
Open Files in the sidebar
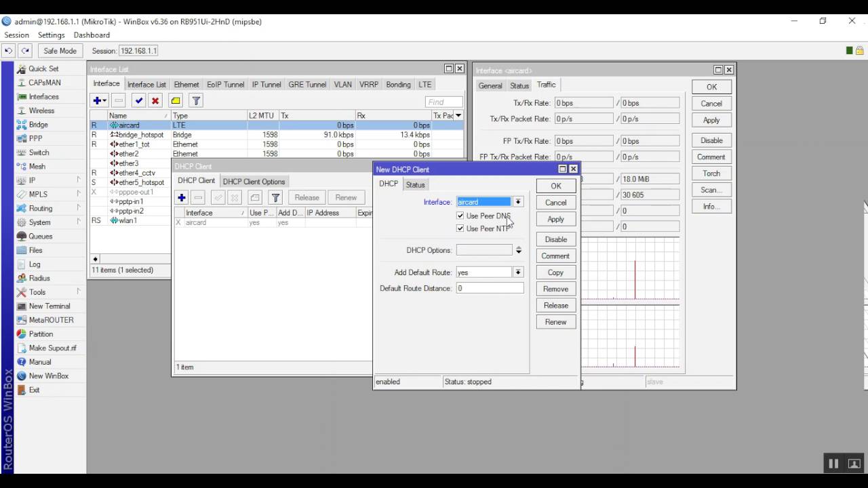tap(35, 250)
